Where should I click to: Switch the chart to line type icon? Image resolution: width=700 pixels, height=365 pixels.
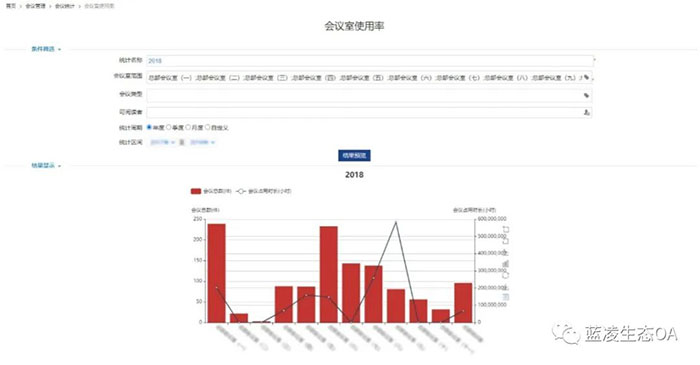pyautogui.click(x=506, y=253)
